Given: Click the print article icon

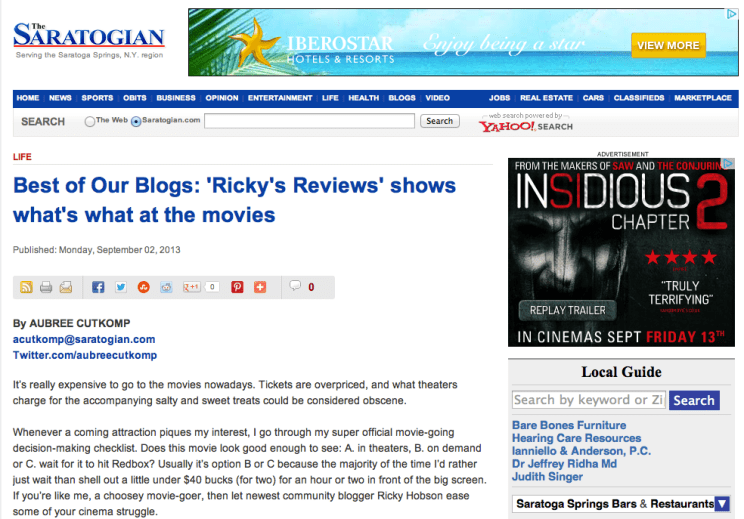Looking at the screenshot, I should click(46, 287).
